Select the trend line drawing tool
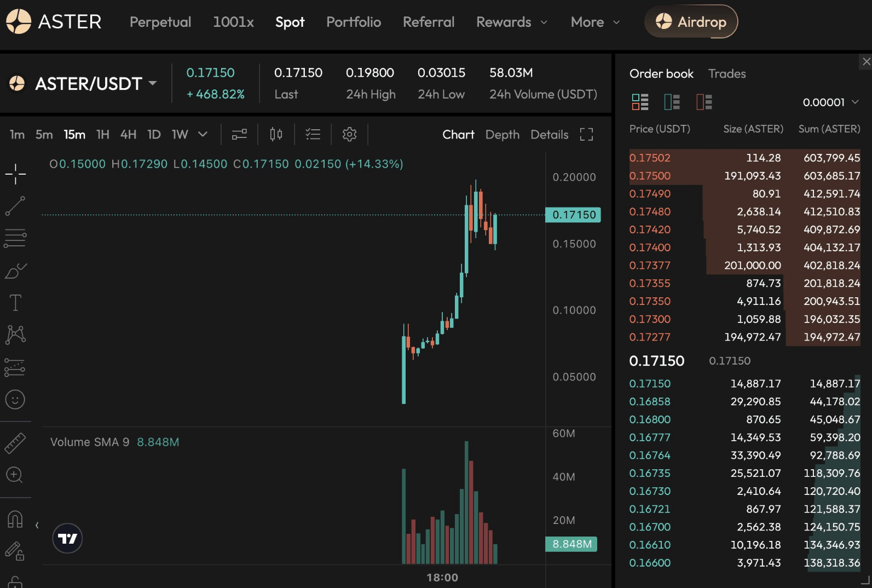 (15, 206)
